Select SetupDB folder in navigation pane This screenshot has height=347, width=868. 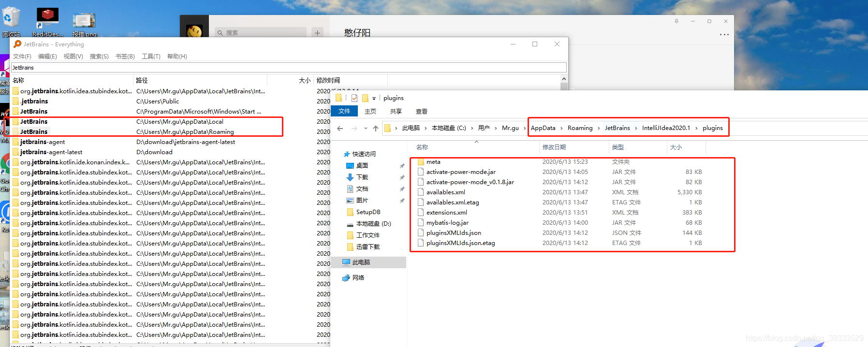(x=368, y=212)
